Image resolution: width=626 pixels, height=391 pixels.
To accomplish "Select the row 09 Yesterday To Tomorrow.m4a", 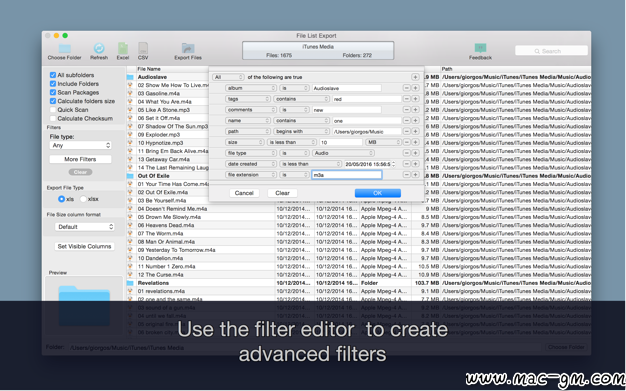I will [x=359, y=250].
